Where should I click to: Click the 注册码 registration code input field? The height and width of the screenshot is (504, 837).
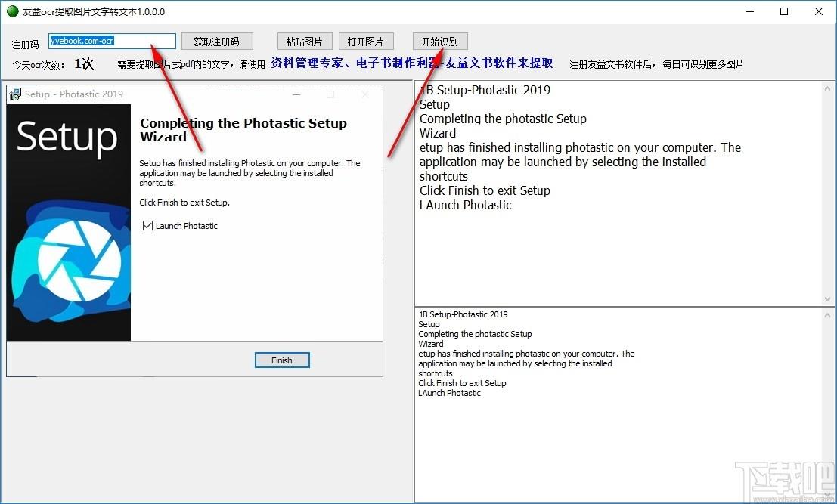[112, 41]
